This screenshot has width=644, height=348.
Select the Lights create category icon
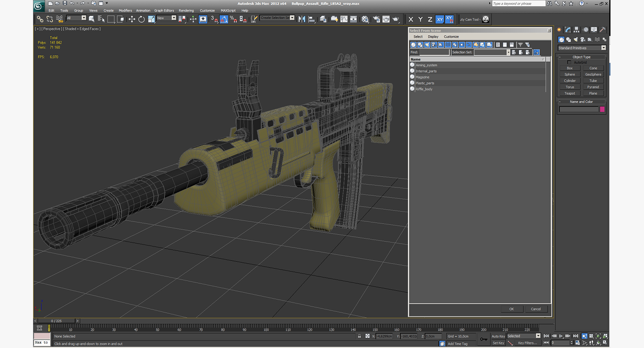576,40
